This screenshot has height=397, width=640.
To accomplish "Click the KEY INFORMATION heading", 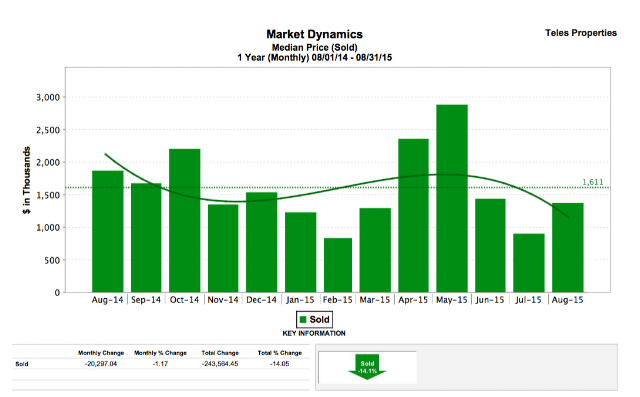I will [314, 333].
